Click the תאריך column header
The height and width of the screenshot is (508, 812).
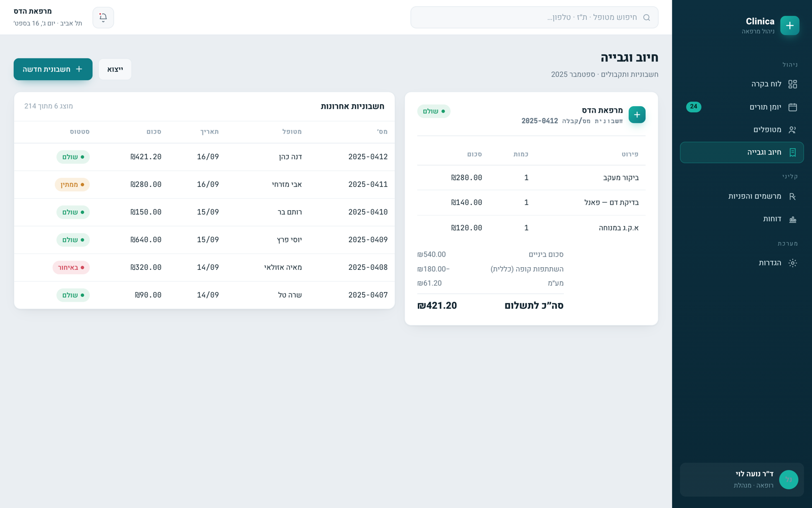point(209,132)
